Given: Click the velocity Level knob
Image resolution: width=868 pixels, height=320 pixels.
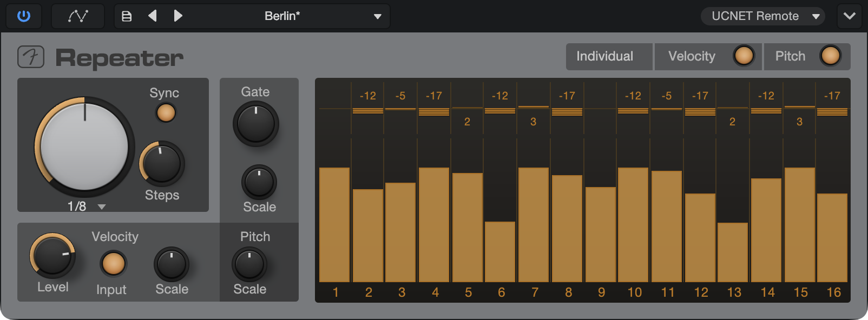Looking at the screenshot, I should coord(52,256).
